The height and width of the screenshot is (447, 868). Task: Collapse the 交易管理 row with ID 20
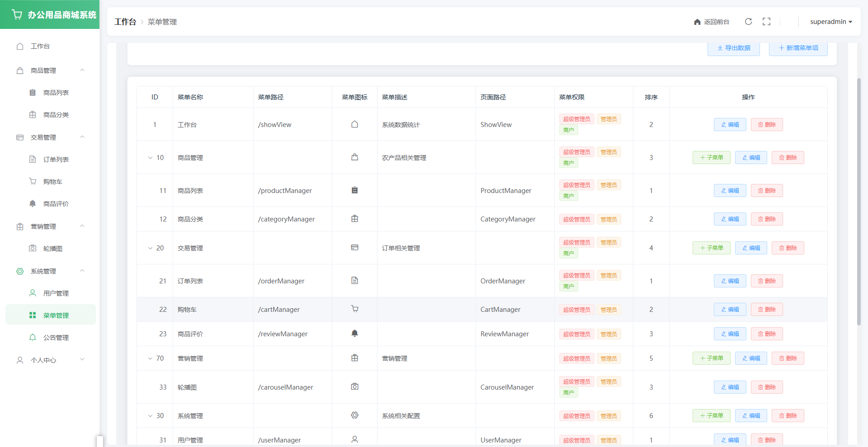tap(151, 248)
